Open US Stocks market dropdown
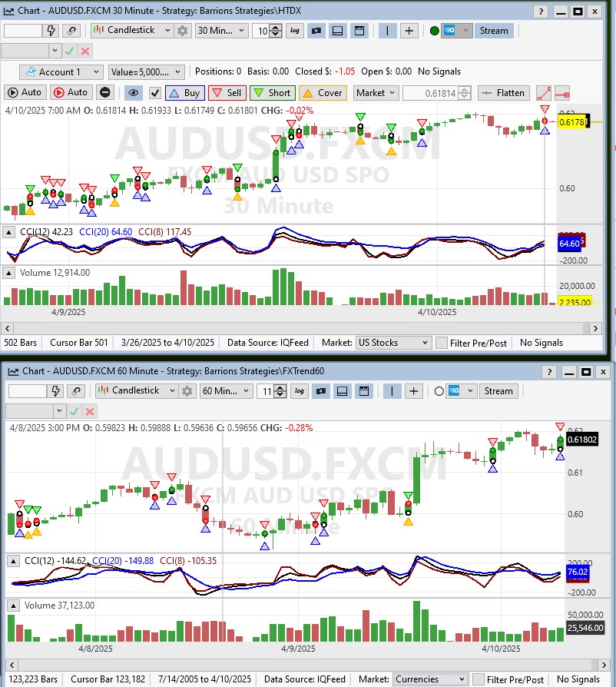 pyautogui.click(x=393, y=343)
